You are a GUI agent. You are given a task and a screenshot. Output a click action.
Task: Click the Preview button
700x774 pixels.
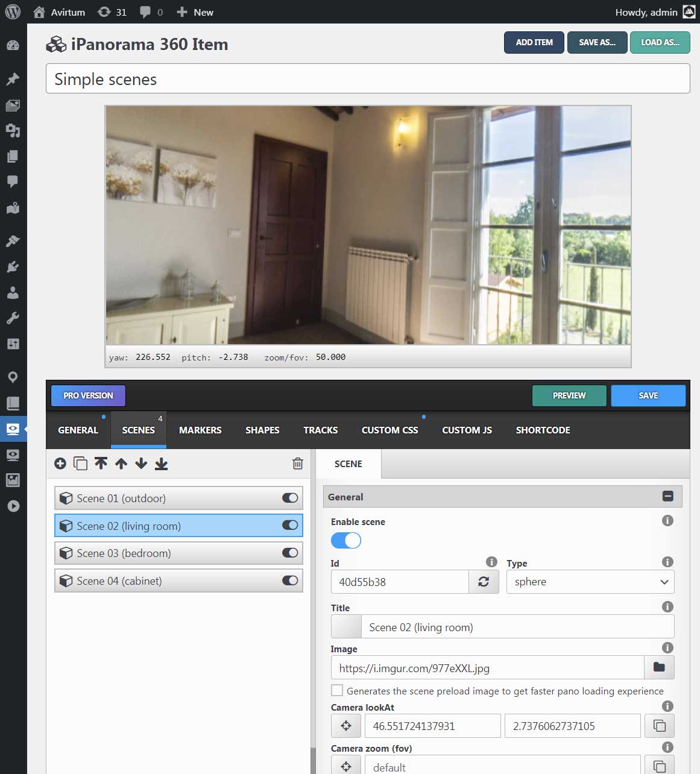[569, 395]
